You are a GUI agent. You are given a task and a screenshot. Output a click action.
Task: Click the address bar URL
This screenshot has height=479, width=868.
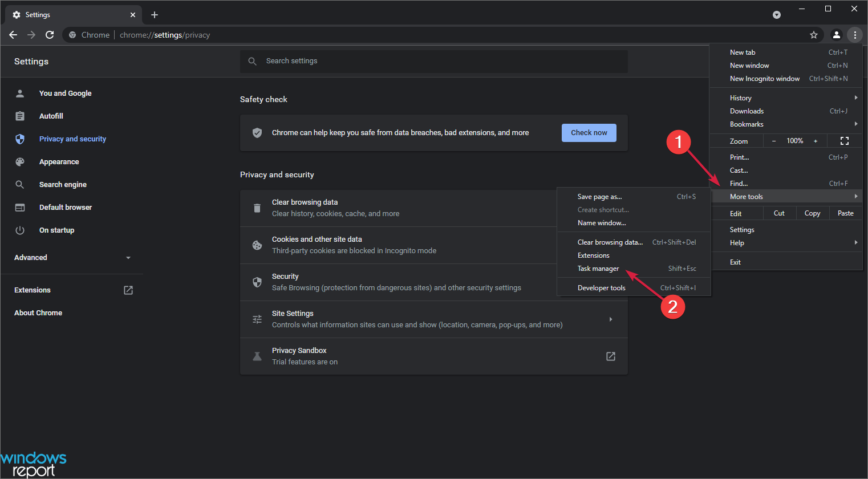coord(165,35)
